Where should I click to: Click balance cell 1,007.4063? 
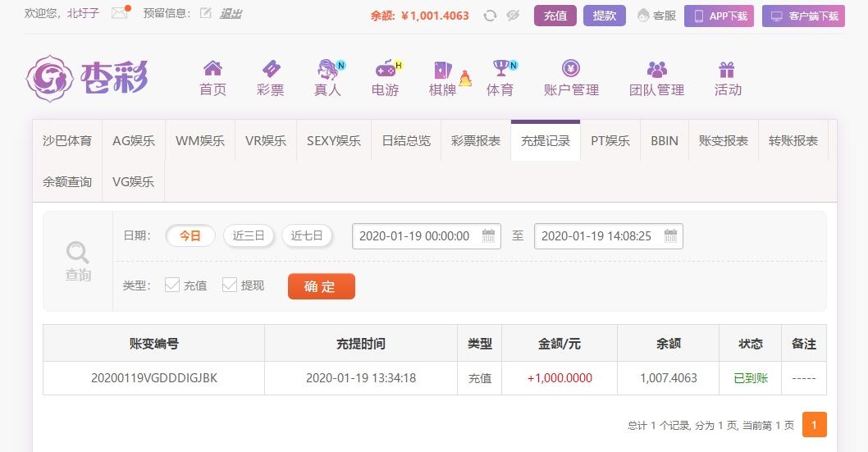tap(668, 378)
